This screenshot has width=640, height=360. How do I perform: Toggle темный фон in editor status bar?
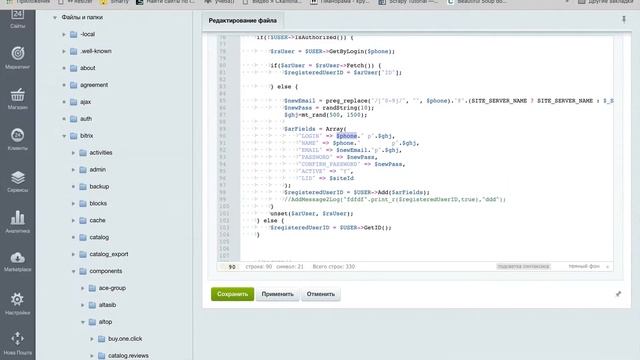tap(584, 267)
